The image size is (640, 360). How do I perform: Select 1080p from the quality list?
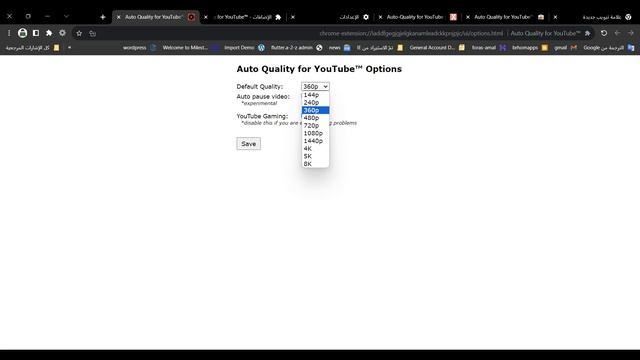[316, 133]
